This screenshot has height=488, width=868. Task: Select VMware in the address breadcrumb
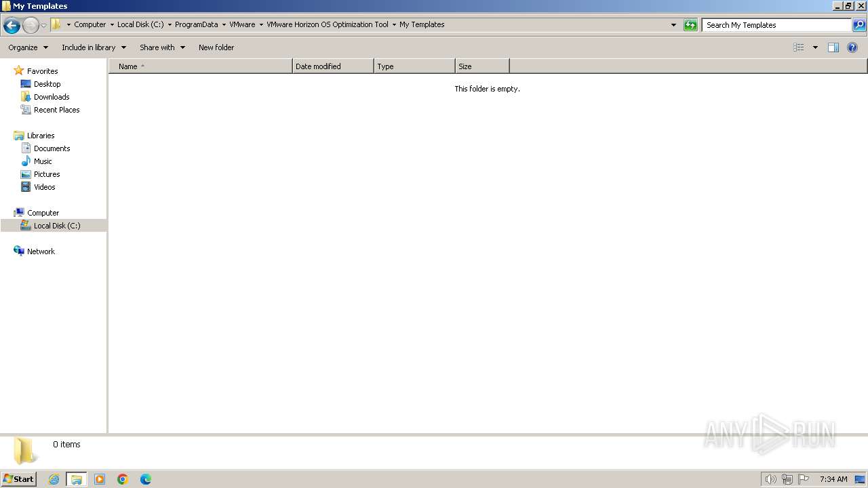click(x=242, y=24)
